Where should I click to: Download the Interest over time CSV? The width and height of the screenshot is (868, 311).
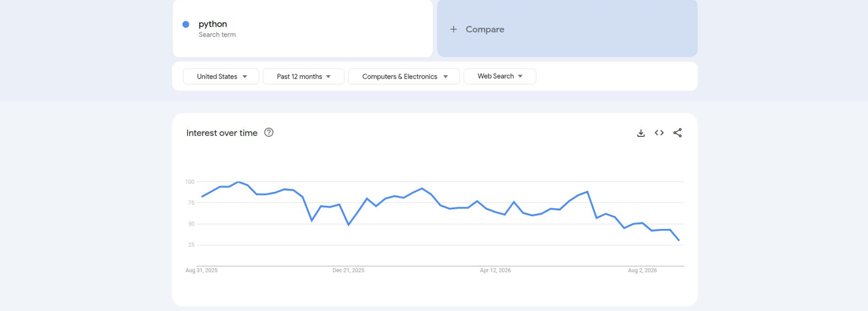(x=641, y=133)
